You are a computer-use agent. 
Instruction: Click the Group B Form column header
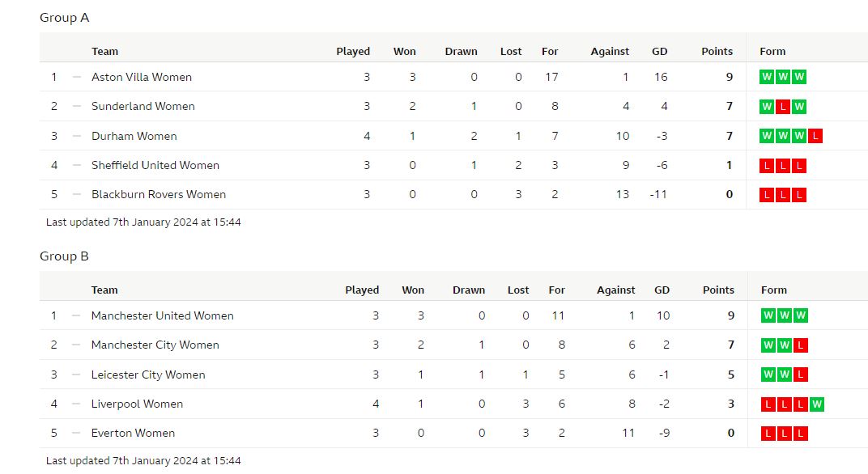(x=773, y=290)
